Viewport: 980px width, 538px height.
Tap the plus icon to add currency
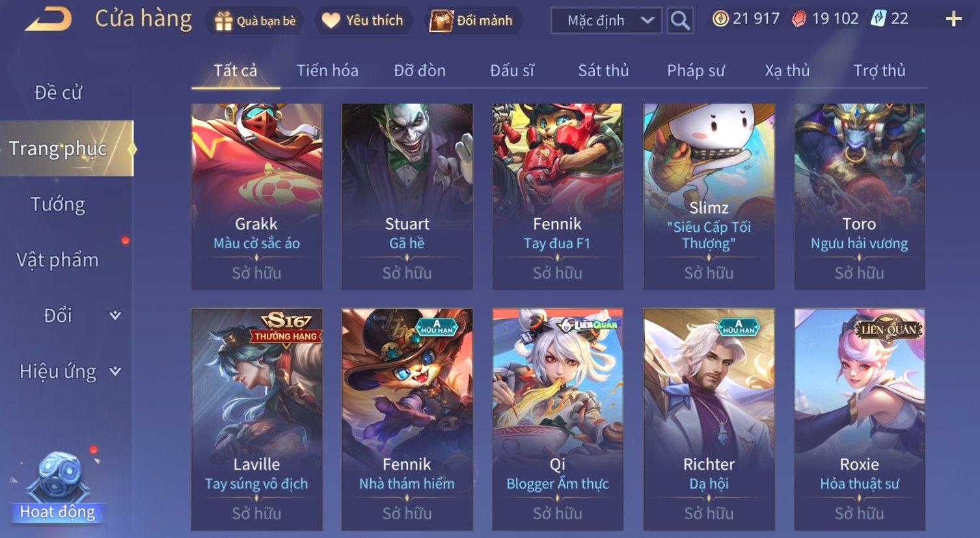pyautogui.click(x=953, y=19)
